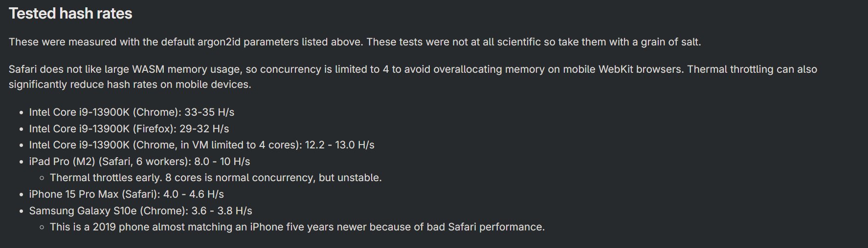Viewport: 868px width, 248px height.
Task: Click the "in VM limited to 4 cores" text
Action: (x=240, y=145)
